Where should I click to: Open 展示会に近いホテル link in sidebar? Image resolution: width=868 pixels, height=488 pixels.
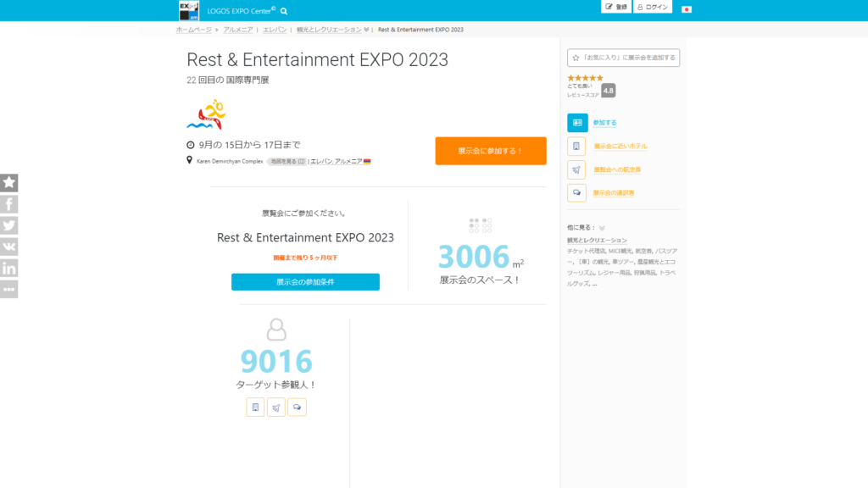point(620,147)
